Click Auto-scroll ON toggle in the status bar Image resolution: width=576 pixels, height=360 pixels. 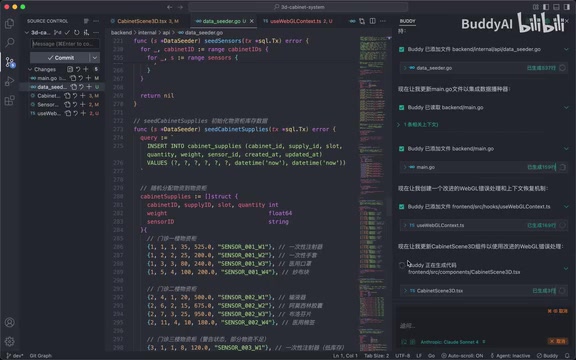tap(462, 356)
